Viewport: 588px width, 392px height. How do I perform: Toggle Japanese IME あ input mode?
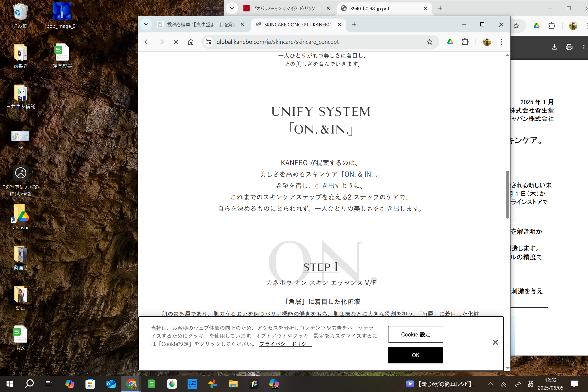(531, 384)
